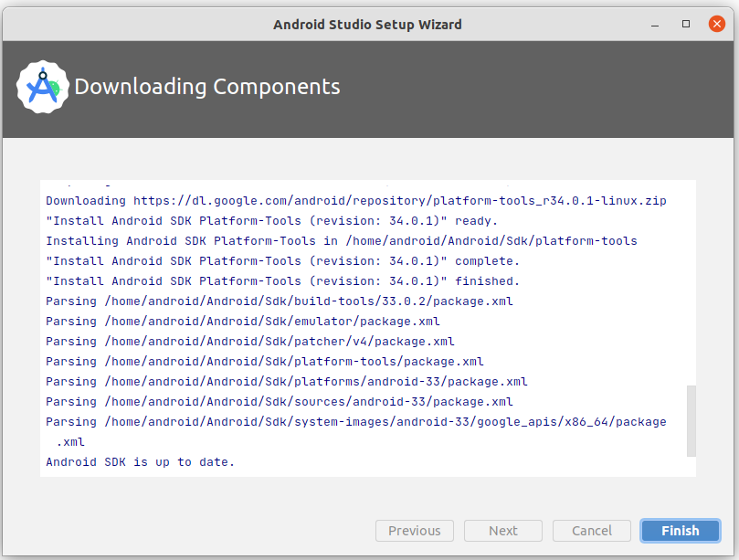The height and width of the screenshot is (560, 739).
Task: Click the Previous button
Action: click(415, 531)
